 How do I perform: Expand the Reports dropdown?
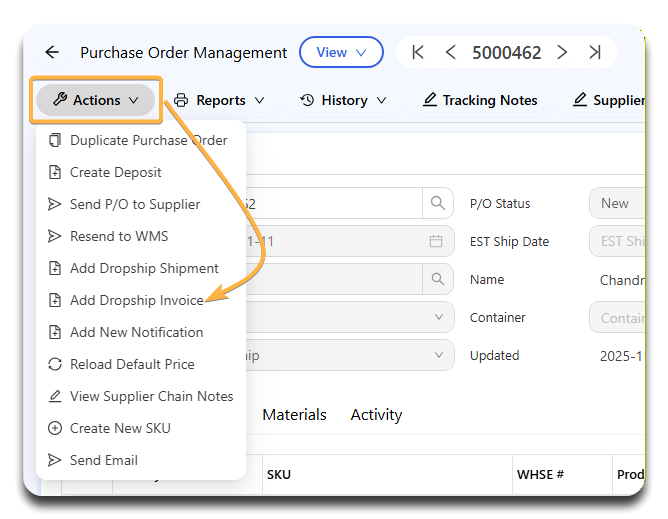[x=219, y=100]
